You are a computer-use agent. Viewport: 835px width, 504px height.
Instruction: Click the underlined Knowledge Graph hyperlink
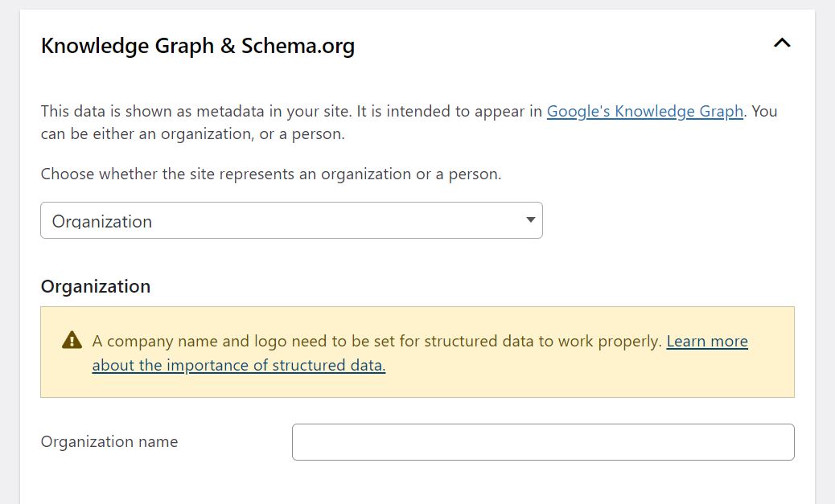click(x=644, y=111)
